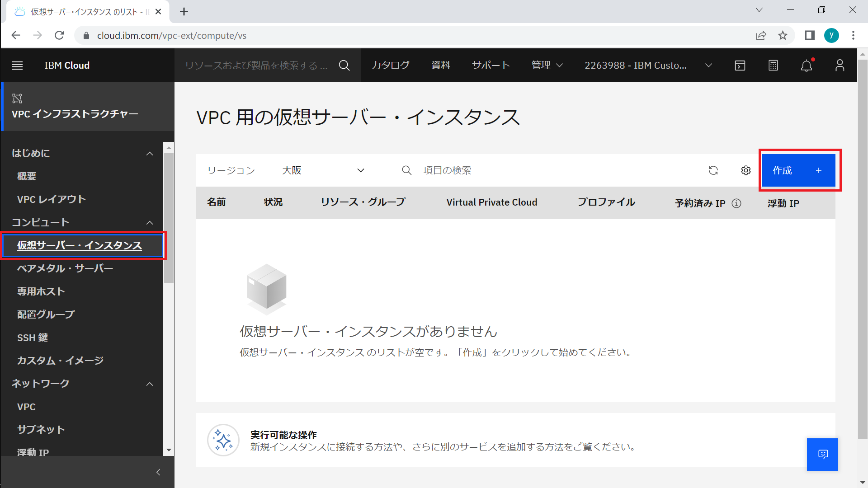Open the notifications bell icon

806,66
